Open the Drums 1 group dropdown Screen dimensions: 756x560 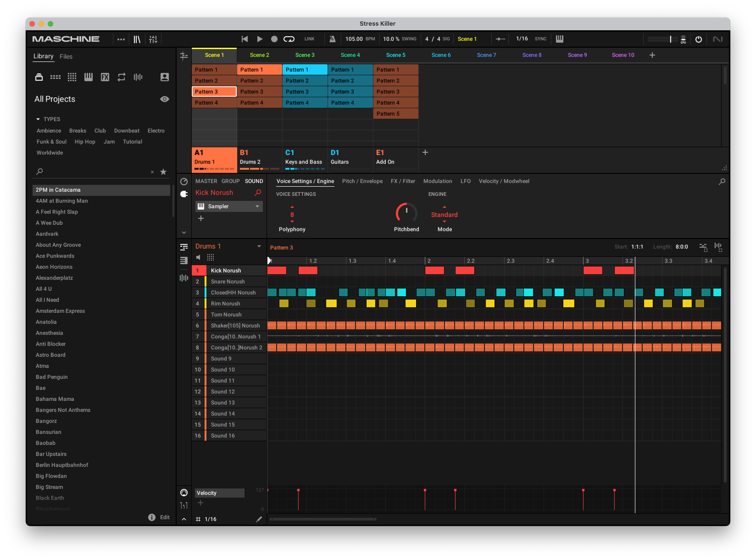pos(259,247)
